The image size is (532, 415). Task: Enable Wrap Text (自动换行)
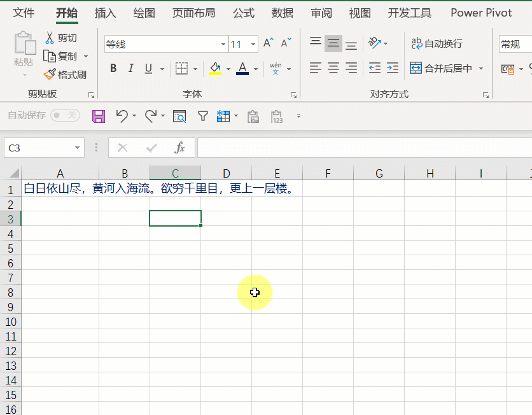[x=437, y=43]
